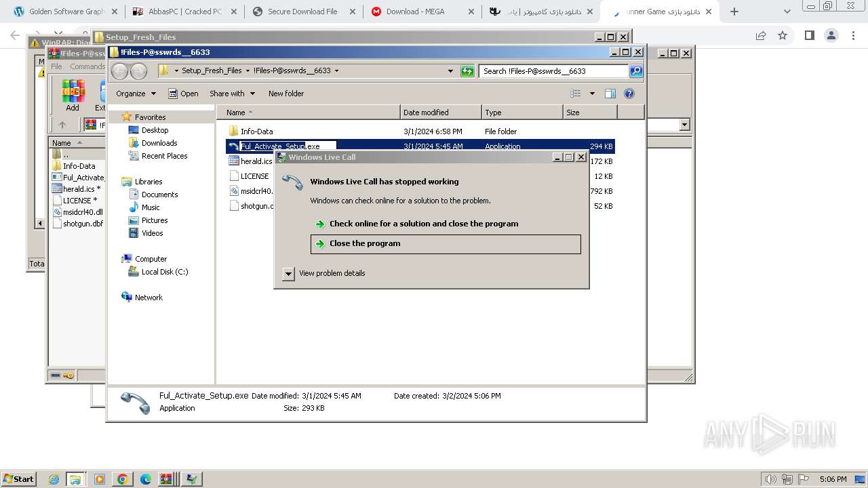Open Internet Explorer from the taskbar

(54, 479)
